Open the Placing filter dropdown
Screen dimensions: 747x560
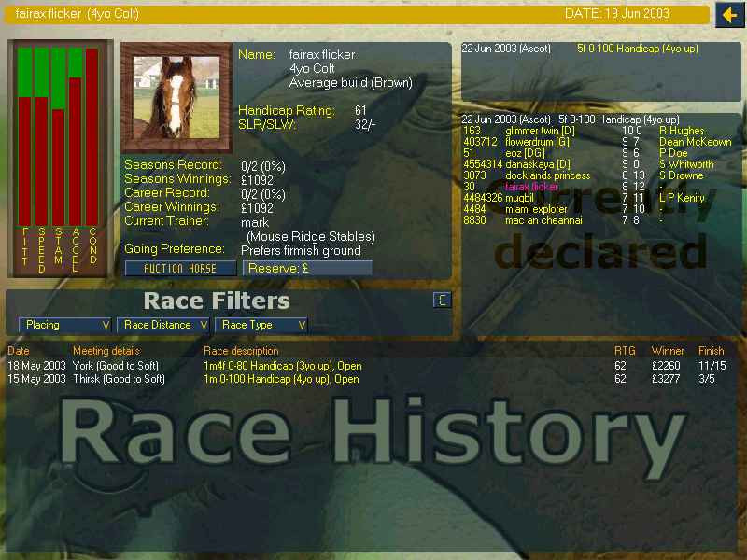[64, 325]
